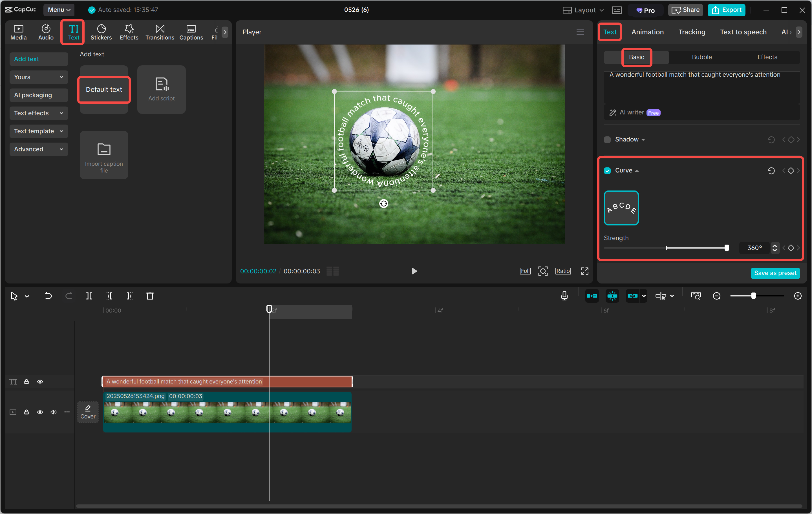
Task: Open the Stickers panel
Action: coord(101,32)
